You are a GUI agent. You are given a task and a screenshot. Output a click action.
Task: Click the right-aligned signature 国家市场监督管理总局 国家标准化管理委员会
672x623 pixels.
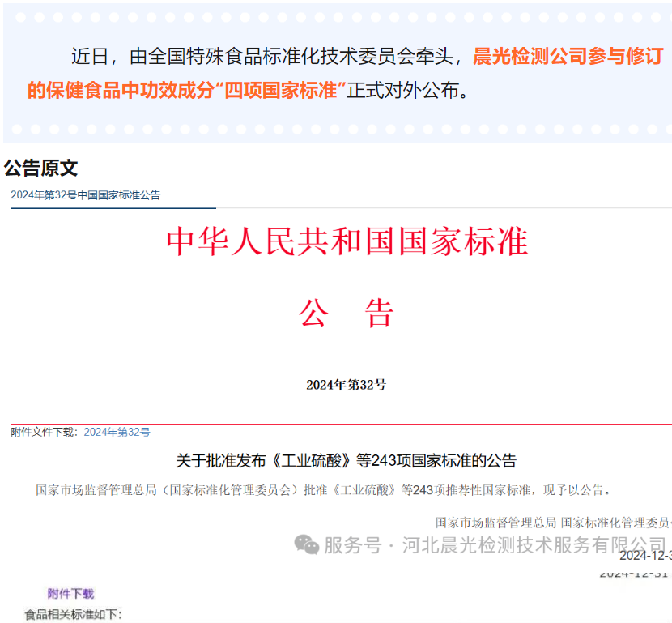[x=552, y=523]
